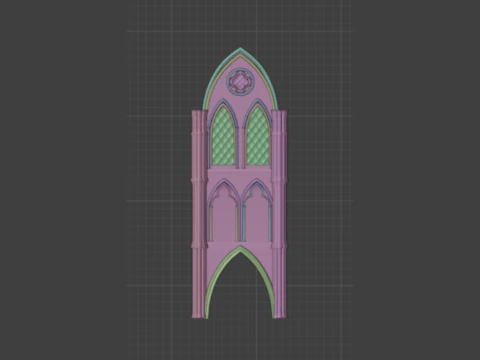Select the lower right trefoil arch niche
480x360 pixels.
point(257,211)
